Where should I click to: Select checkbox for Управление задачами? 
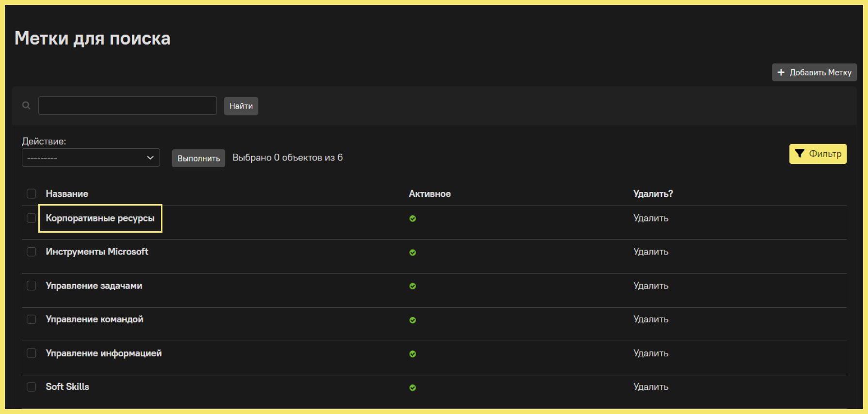pyautogui.click(x=32, y=286)
